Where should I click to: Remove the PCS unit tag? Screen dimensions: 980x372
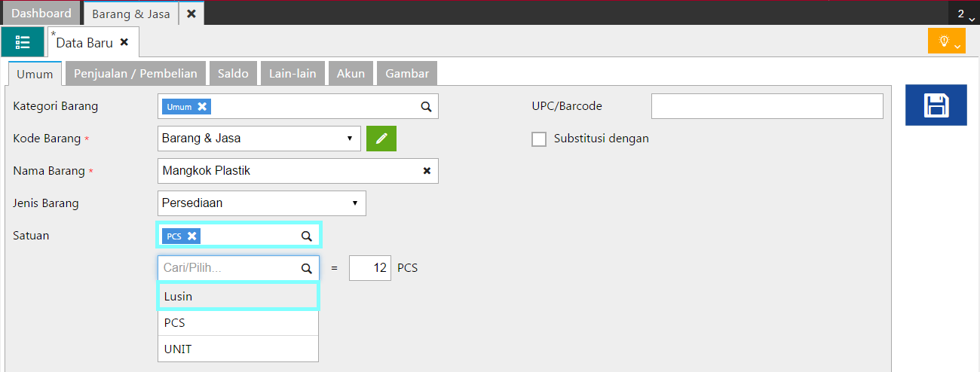[x=192, y=236]
